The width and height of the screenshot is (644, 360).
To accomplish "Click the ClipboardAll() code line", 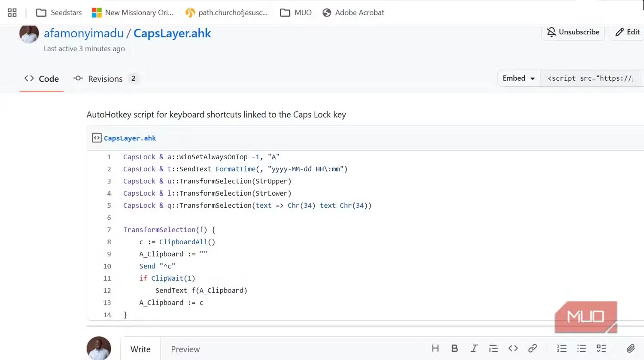I will (177, 242).
